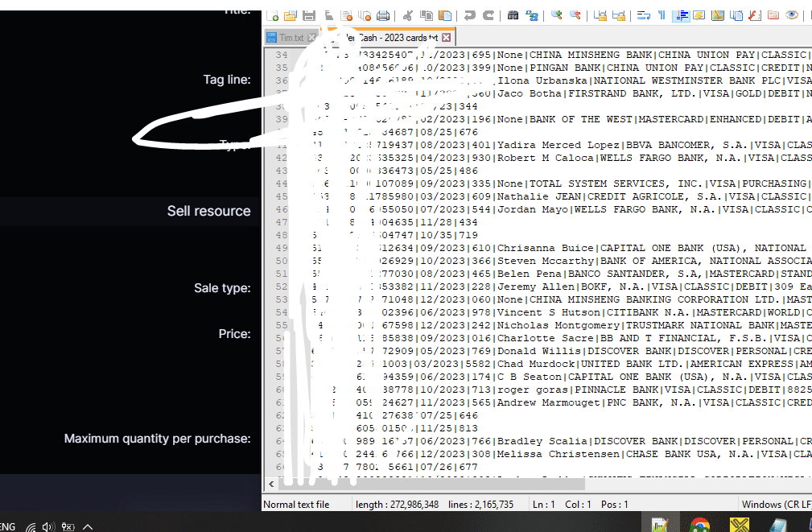This screenshot has height=532, width=812.
Task: Click the Windows (CR LF) status field
Action: pos(776,505)
